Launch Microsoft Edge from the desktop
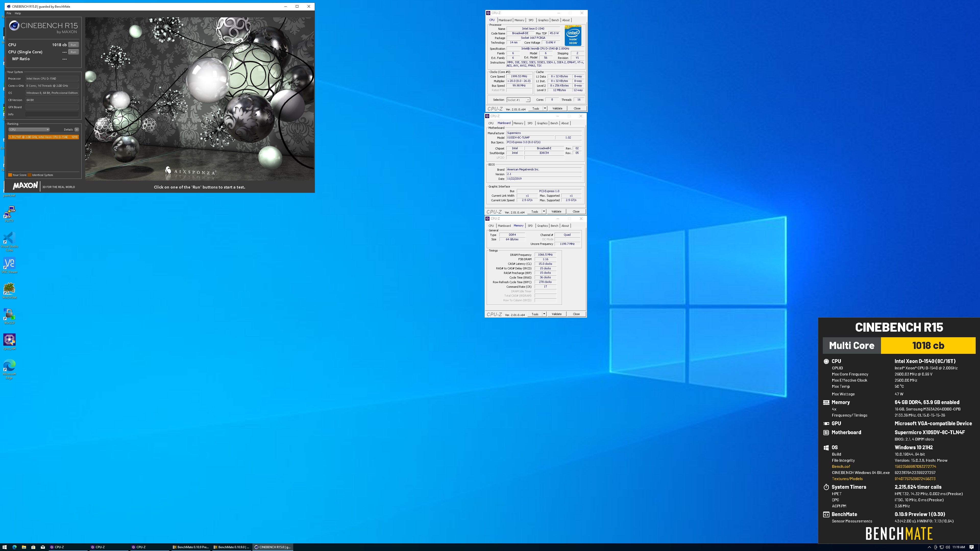The image size is (980, 551). (9, 369)
